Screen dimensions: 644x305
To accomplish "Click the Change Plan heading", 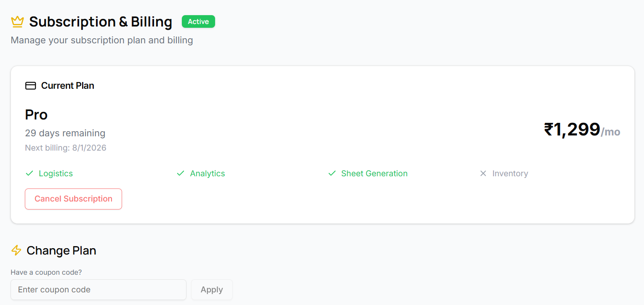I will click(61, 251).
